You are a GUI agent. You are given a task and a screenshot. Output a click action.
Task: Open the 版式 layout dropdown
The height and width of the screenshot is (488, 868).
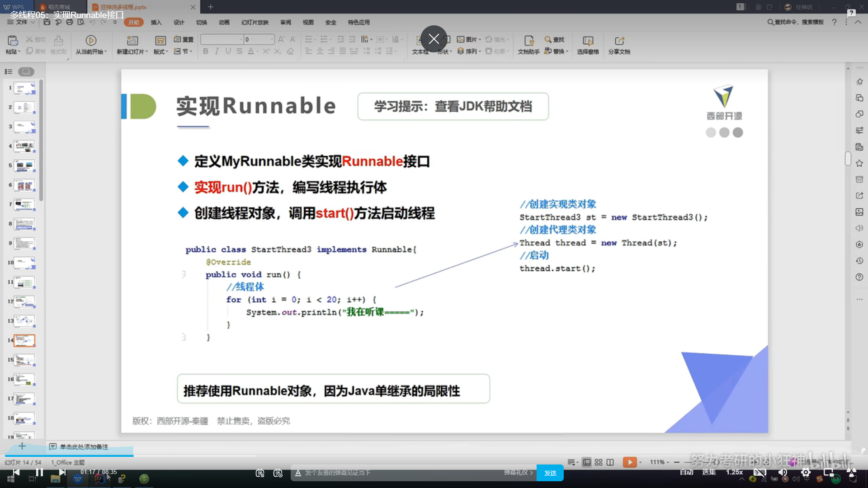click(x=160, y=45)
